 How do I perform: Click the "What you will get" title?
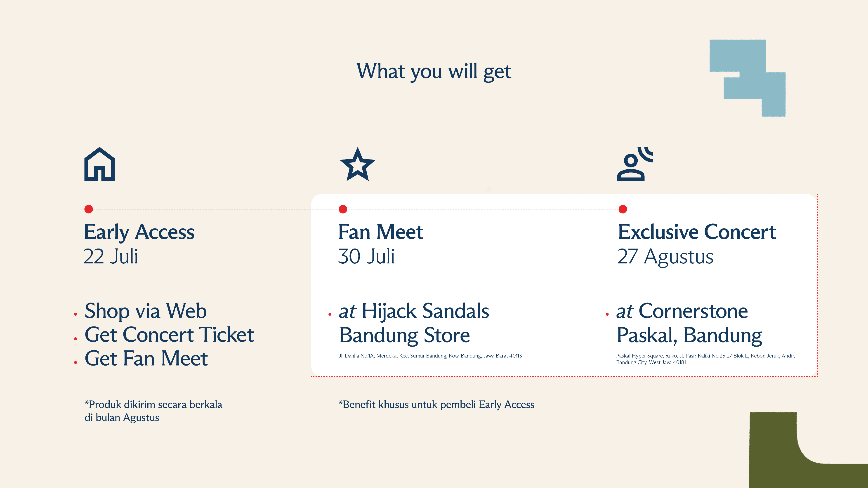tap(434, 71)
